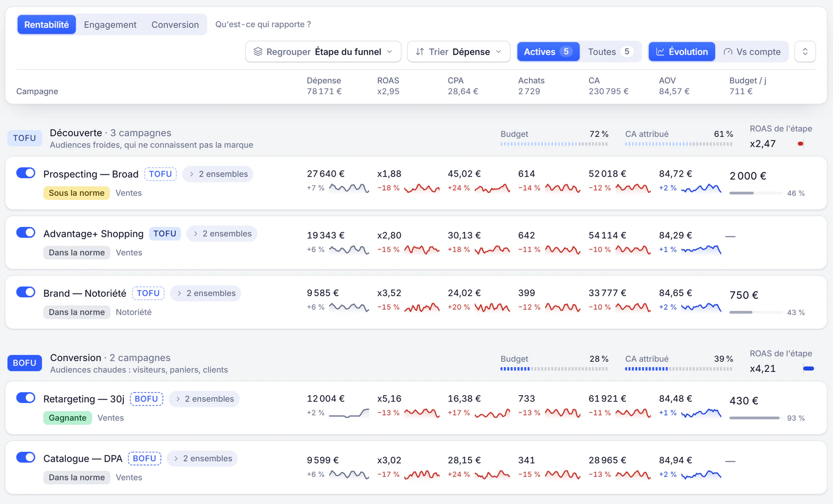833x504 pixels.
Task: Click the BOFU stage label for Conversion
Action: pyautogui.click(x=24, y=363)
